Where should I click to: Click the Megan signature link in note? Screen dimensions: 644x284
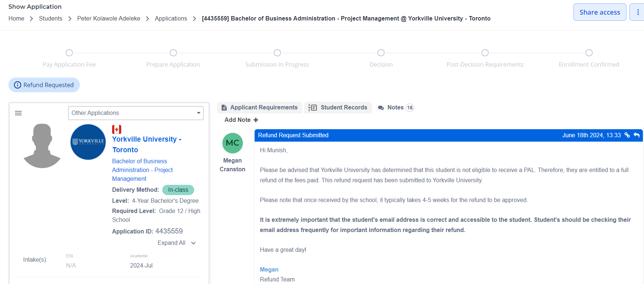tap(269, 270)
